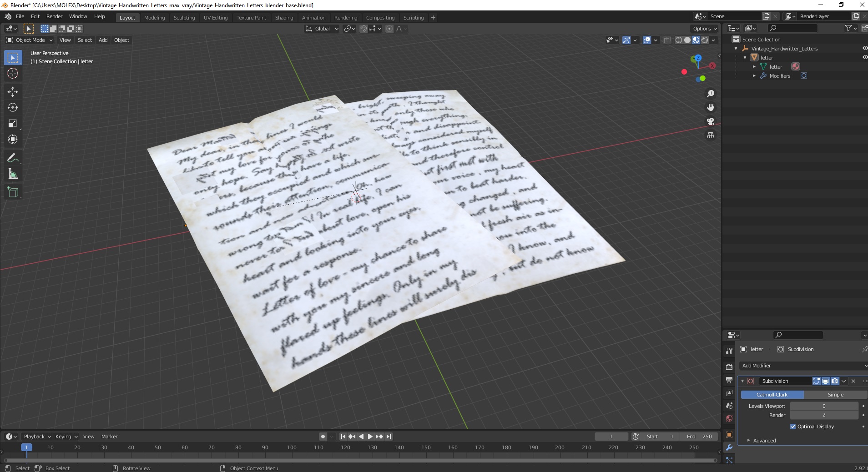
Task: Click the Render levels value field
Action: 824,415
